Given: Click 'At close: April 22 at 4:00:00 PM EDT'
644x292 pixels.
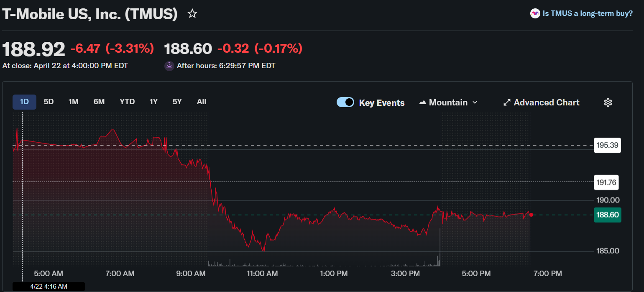Looking at the screenshot, I should point(65,66).
